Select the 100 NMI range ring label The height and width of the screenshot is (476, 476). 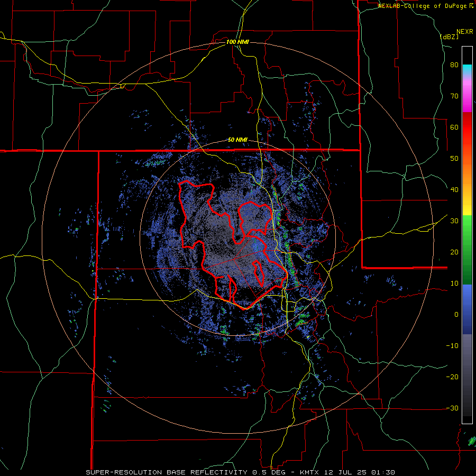[237, 42]
